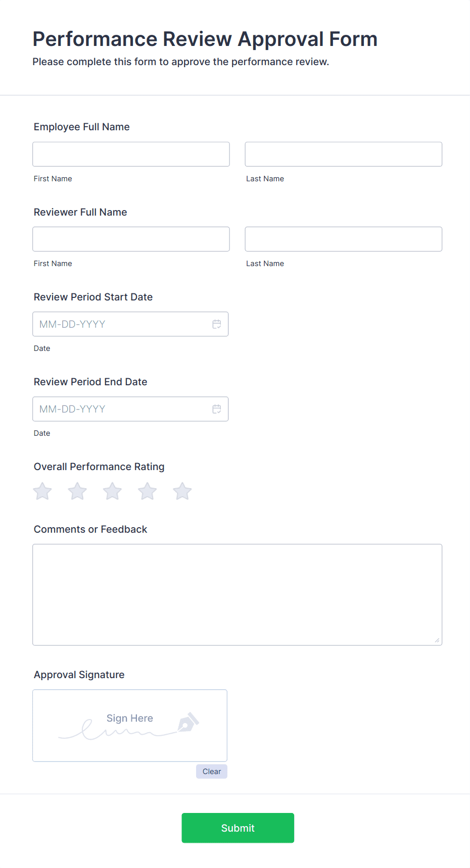
Task: Select the second star rating
Action: click(x=77, y=490)
